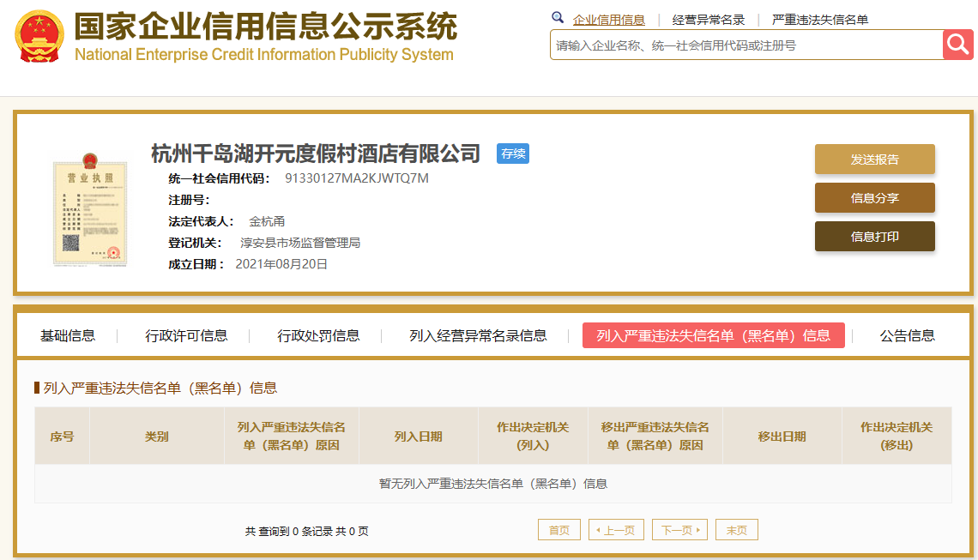Focus the enterprise name search input
The width and height of the screenshot is (978, 560).
(746, 45)
